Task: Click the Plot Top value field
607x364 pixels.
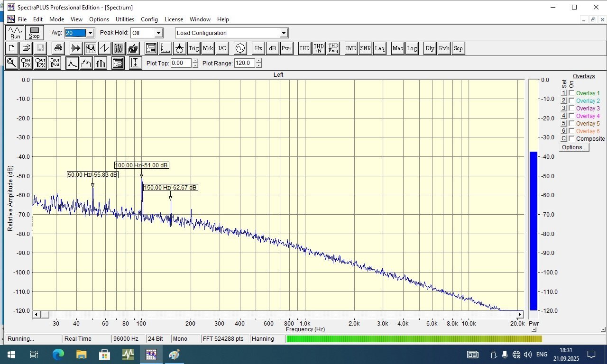Action: (181, 63)
